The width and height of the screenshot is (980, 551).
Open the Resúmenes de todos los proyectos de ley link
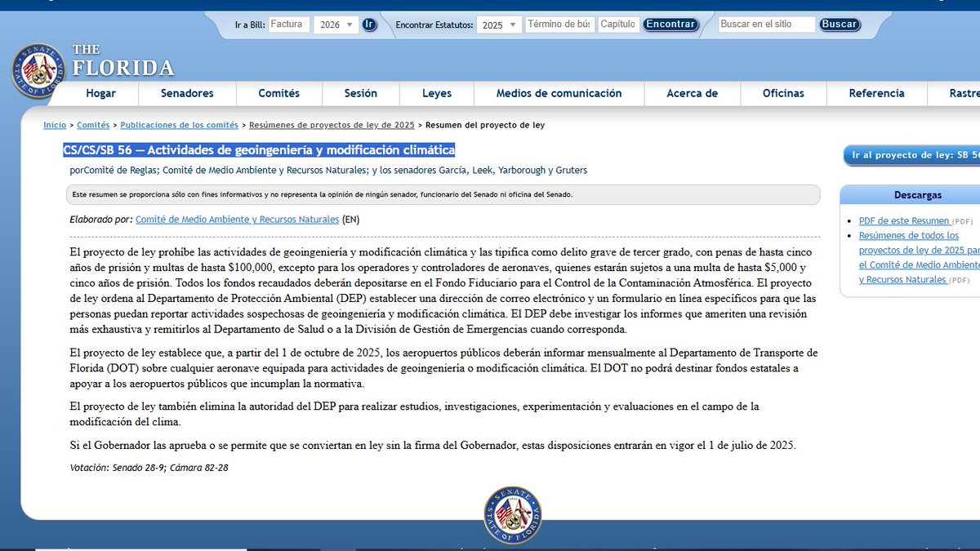pos(919,258)
